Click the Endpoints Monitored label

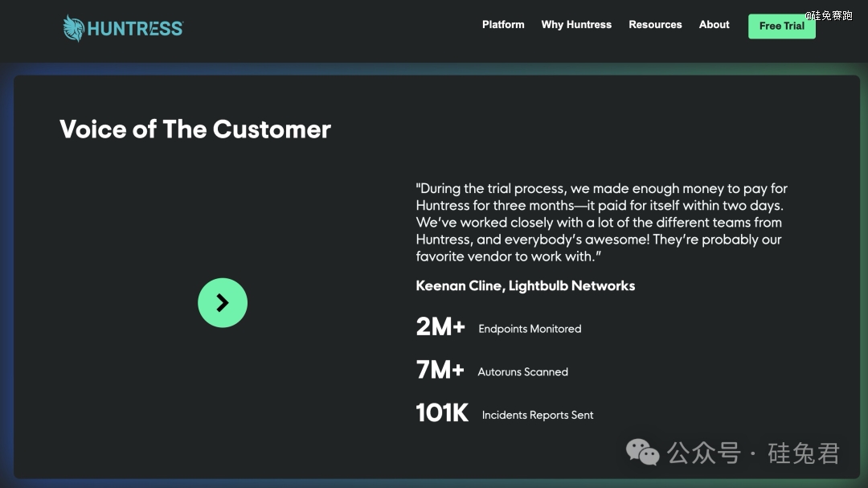click(530, 329)
